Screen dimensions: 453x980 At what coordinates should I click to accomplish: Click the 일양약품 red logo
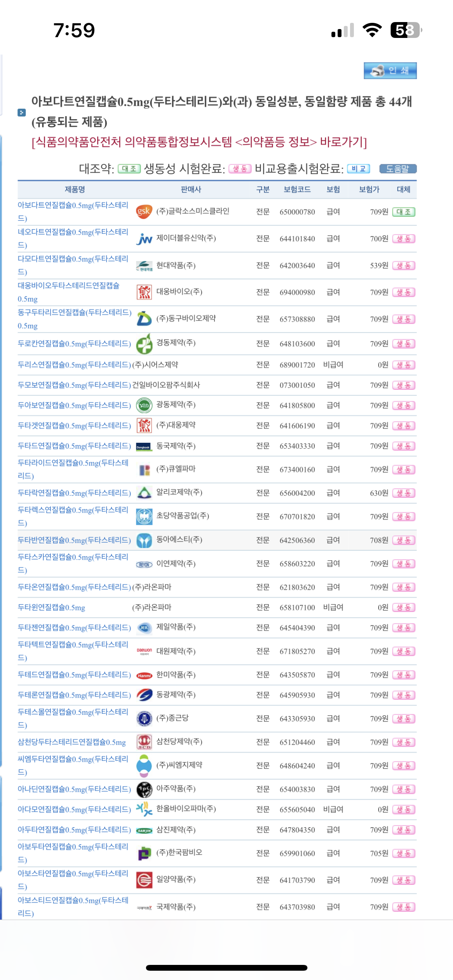(144, 880)
